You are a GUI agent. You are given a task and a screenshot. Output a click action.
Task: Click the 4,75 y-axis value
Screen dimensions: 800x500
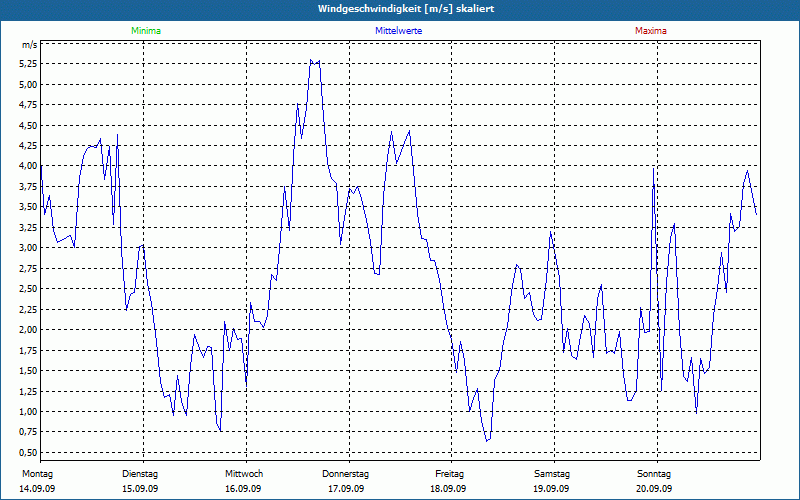30,105
